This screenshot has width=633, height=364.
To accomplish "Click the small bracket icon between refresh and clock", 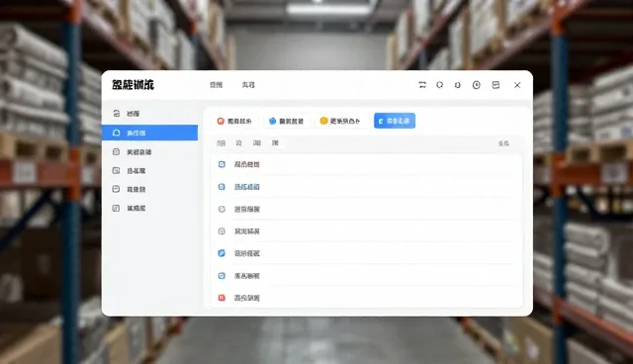I will tap(457, 85).
